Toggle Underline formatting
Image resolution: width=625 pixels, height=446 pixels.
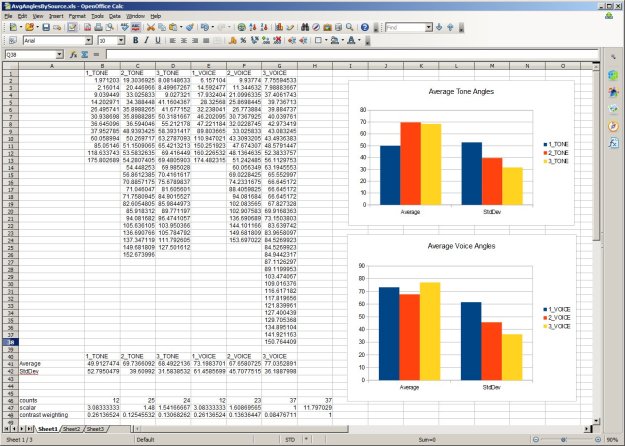pos(158,41)
